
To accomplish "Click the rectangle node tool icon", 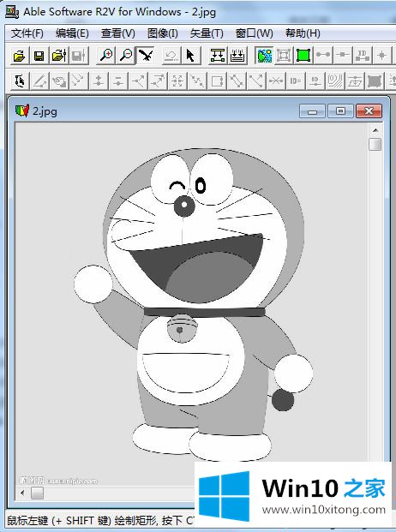I will click(217, 81).
